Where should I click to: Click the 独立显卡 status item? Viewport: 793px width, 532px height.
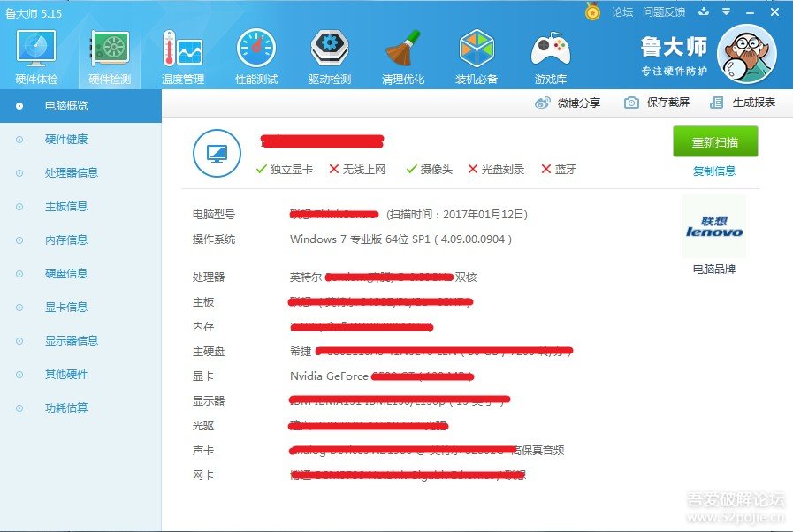coord(285,170)
